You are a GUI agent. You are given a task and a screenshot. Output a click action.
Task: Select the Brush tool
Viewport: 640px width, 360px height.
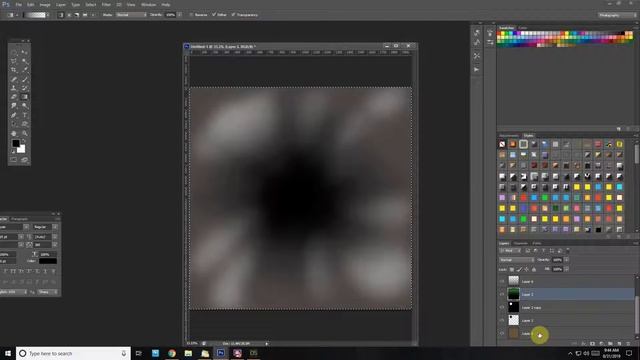click(24, 79)
